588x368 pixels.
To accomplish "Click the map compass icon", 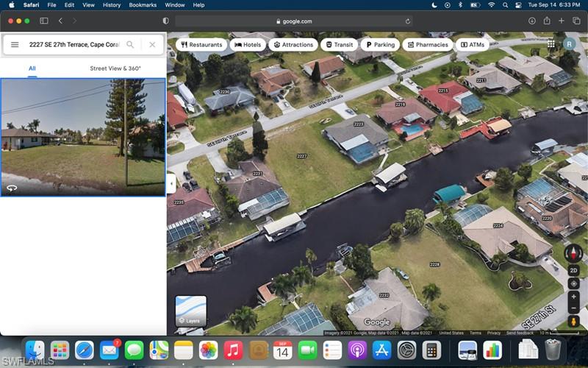I will pos(573,253).
